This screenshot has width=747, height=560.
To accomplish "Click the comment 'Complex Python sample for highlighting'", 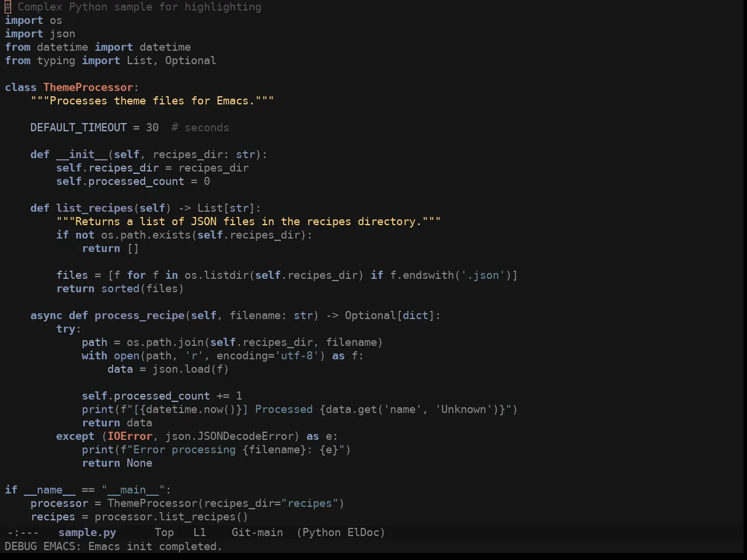I will point(139,7).
